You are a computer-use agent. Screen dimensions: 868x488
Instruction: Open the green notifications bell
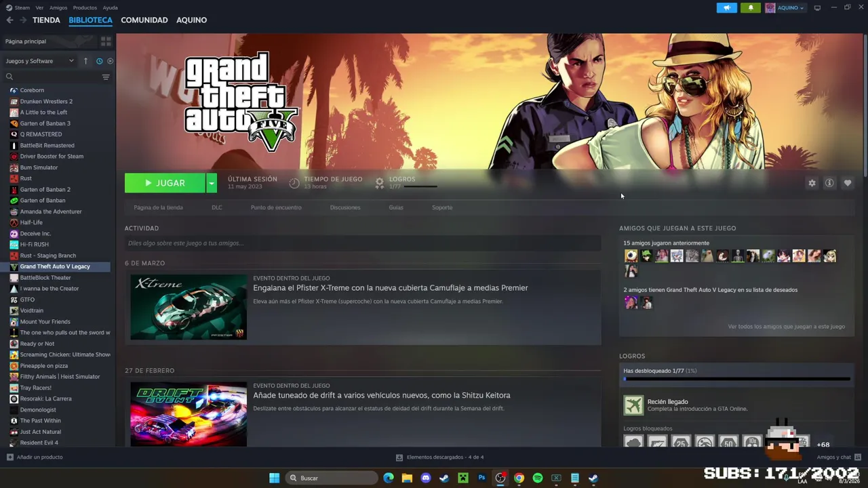click(x=751, y=7)
